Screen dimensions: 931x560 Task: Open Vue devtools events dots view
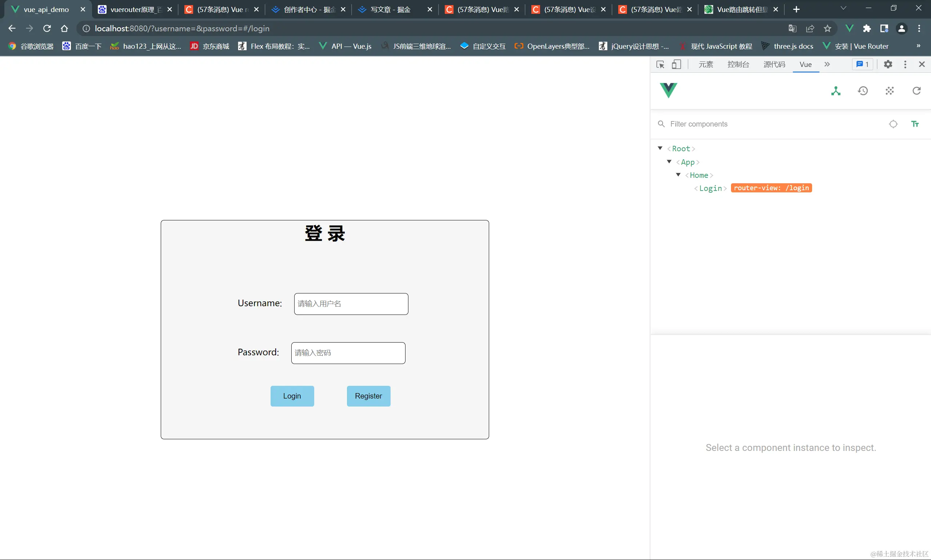(x=890, y=91)
